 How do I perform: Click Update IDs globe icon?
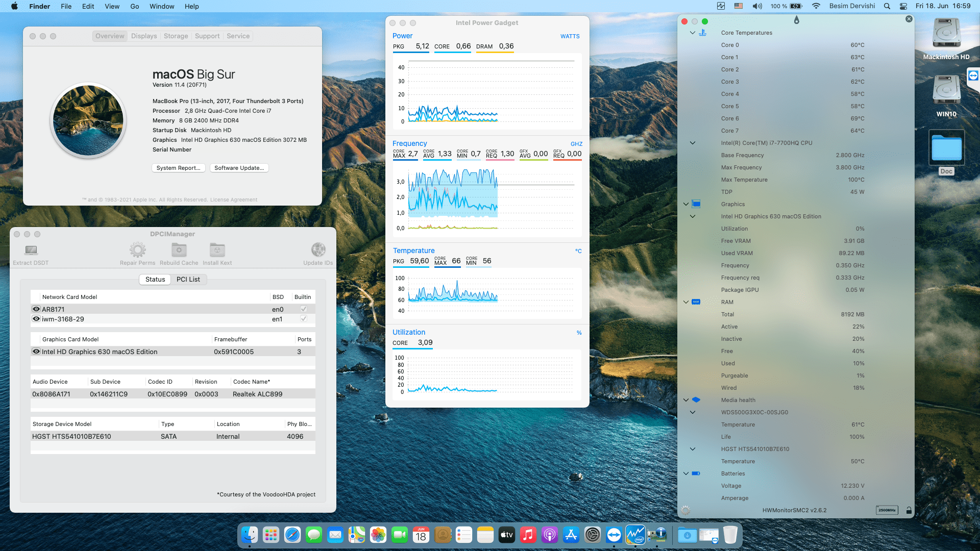pyautogui.click(x=318, y=250)
